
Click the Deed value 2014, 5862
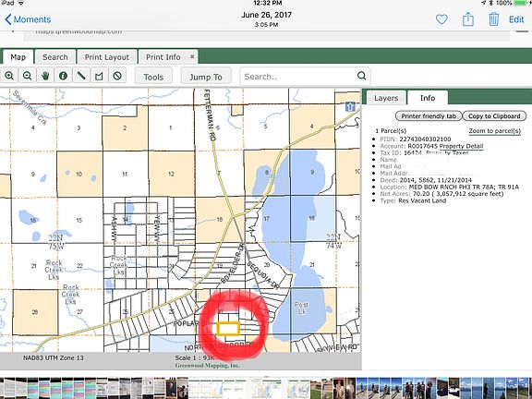[436, 180]
